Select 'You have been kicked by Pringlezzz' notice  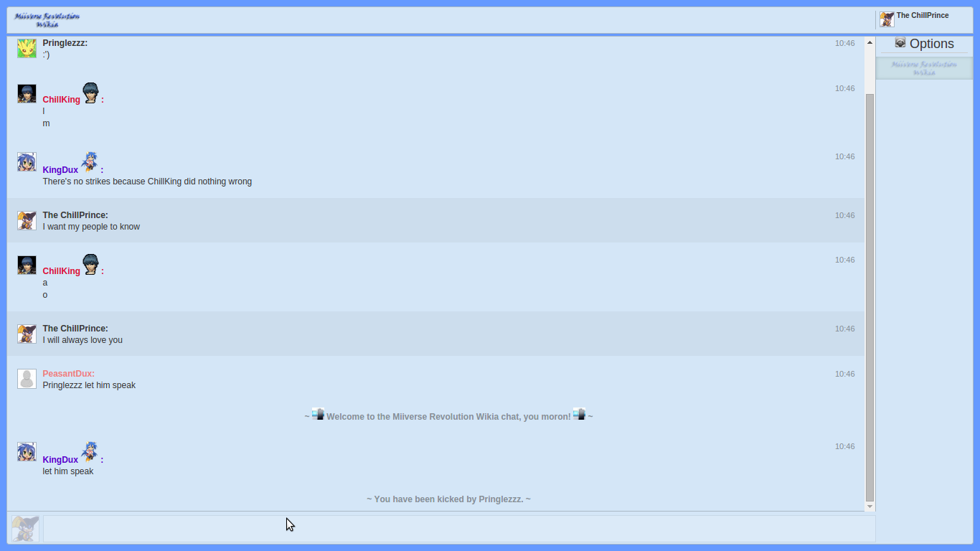tap(448, 499)
